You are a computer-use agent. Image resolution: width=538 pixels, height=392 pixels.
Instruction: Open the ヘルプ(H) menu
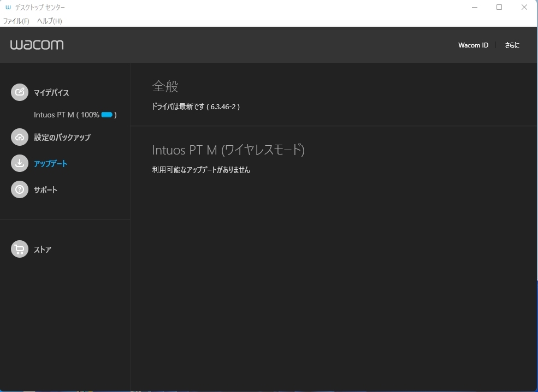pos(49,21)
